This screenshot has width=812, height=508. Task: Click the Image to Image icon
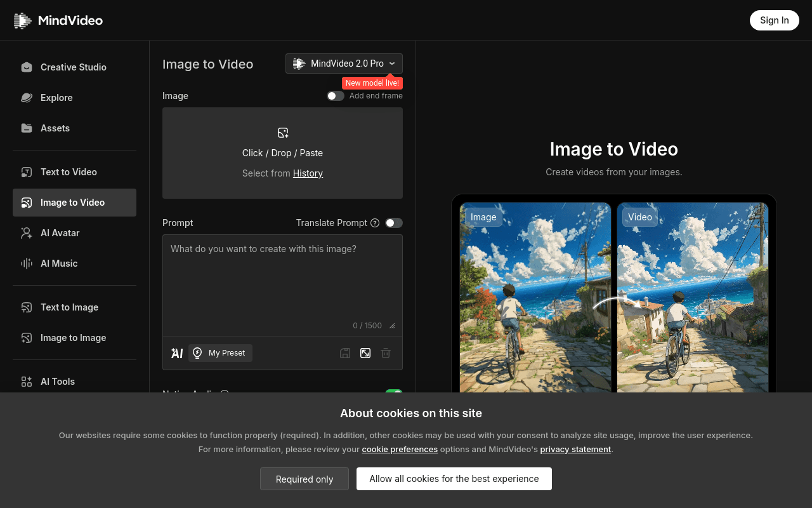(x=27, y=338)
